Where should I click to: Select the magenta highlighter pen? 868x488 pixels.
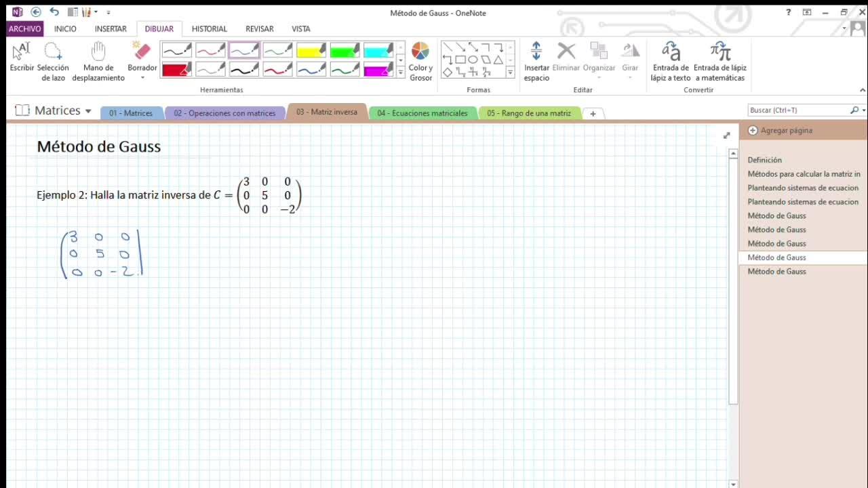(x=378, y=69)
